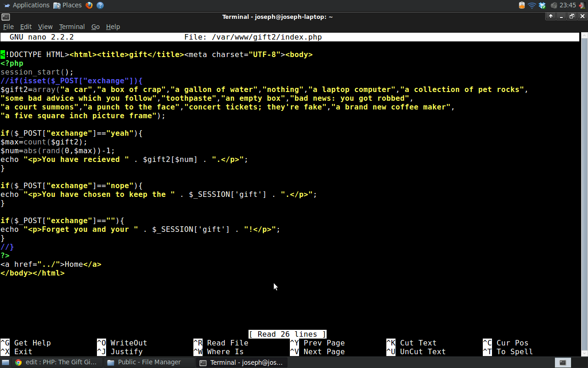Image resolution: width=588 pixels, height=368 pixels.
Task: Click the !DOCTYPE HTML line
Action: (x=157, y=55)
